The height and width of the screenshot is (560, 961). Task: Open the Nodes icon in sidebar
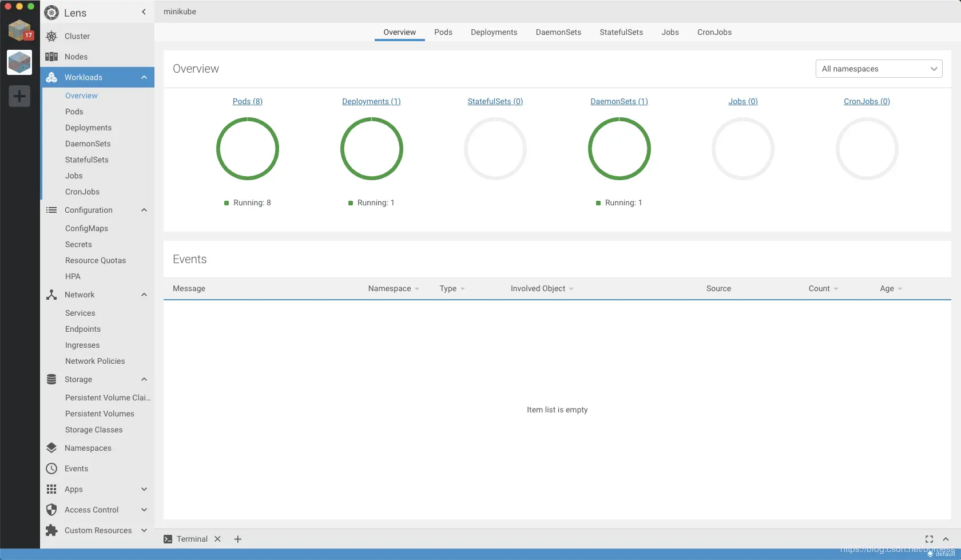pos(51,57)
